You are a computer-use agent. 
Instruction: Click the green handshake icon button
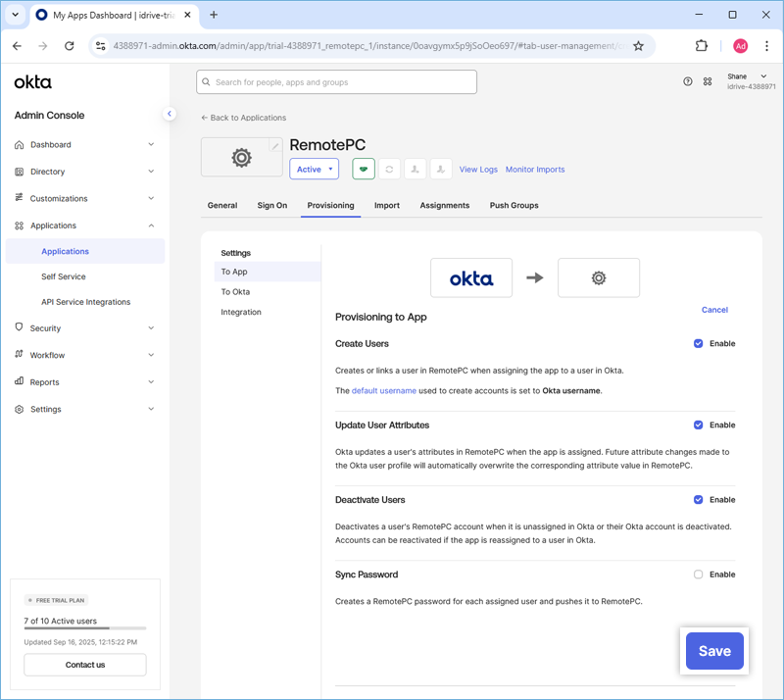pos(364,169)
